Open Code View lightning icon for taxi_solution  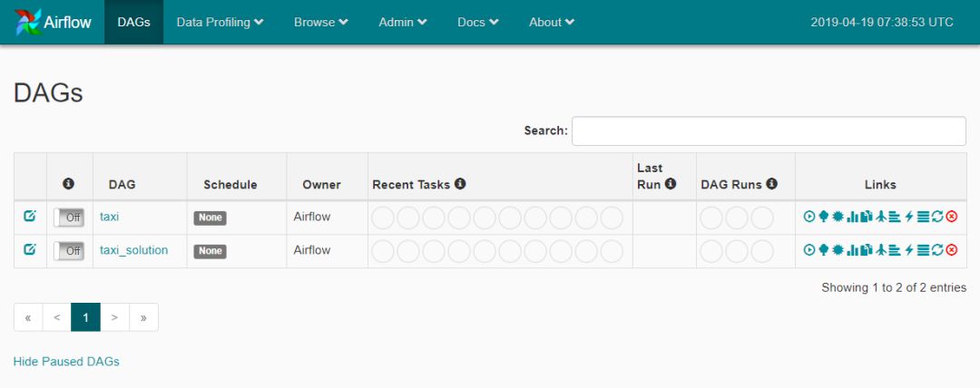[908, 250]
